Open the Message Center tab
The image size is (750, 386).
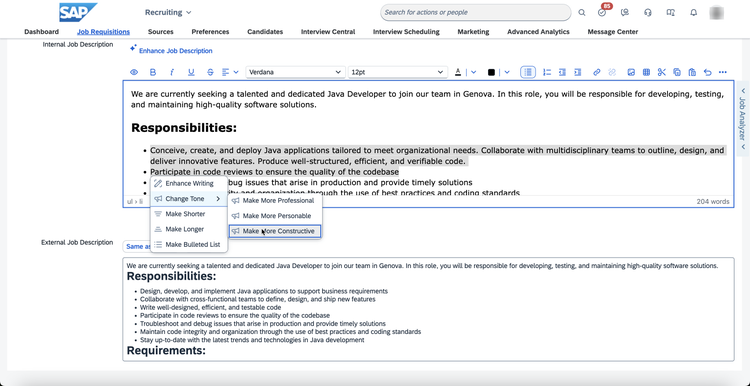(613, 32)
